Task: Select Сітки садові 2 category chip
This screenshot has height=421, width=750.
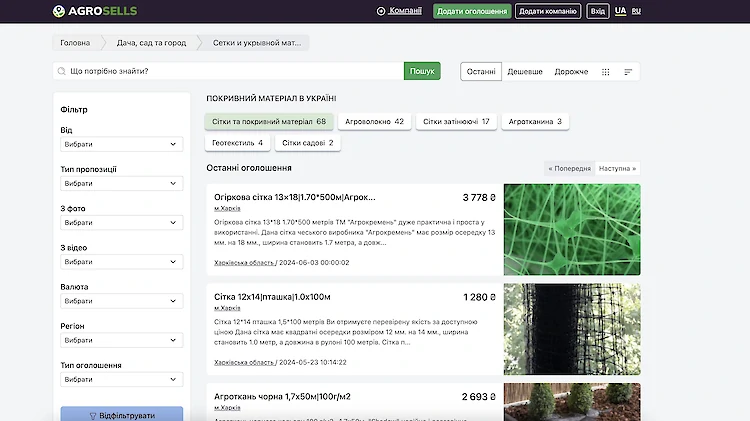Action: point(308,143)
